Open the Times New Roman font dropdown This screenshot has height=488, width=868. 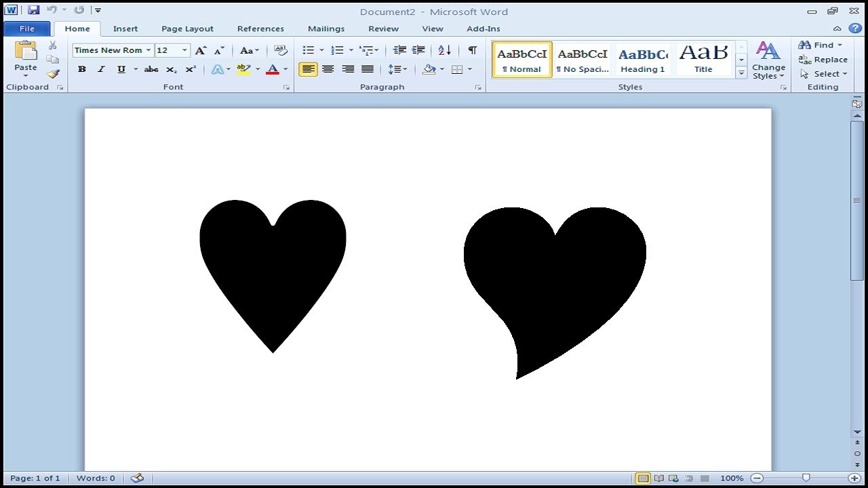pos(149,49)
